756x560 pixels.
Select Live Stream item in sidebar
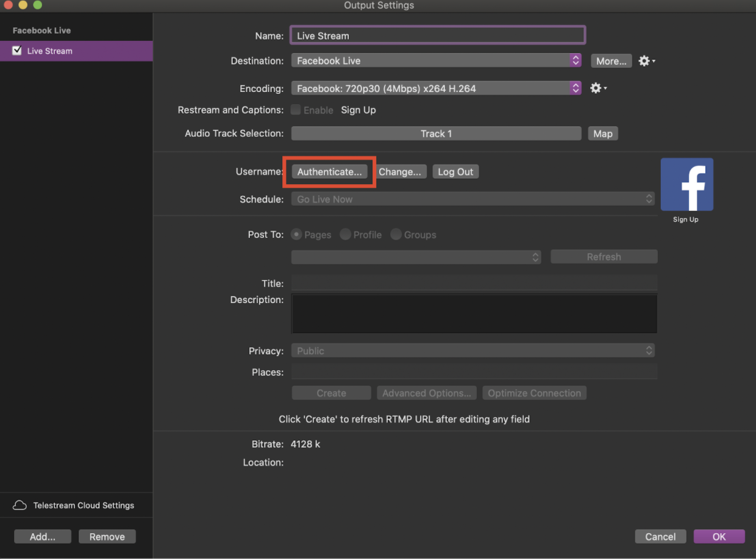(76, 51)
